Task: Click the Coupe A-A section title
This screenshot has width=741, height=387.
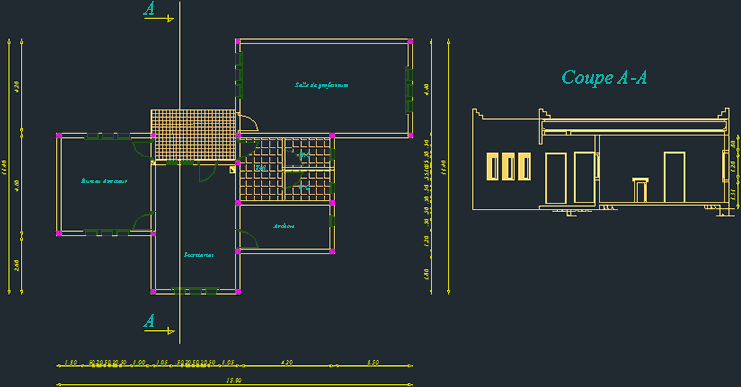Action: (604, 77)
